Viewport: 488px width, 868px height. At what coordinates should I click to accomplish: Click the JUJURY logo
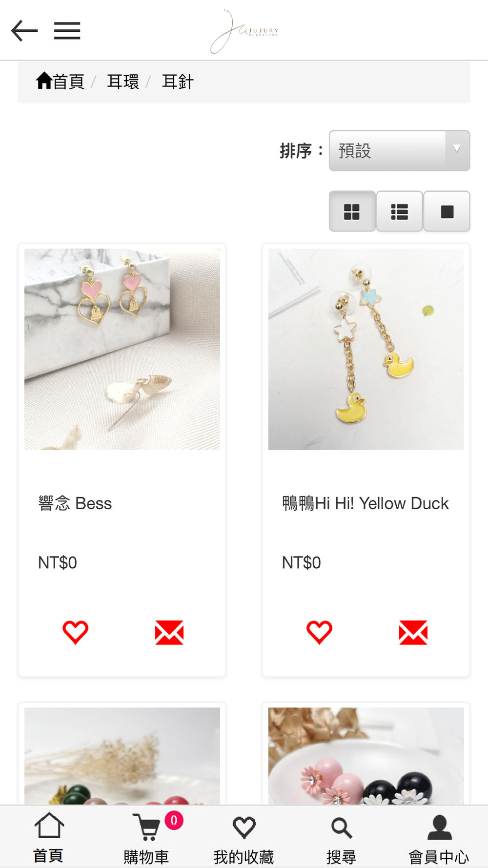point(244,32)
